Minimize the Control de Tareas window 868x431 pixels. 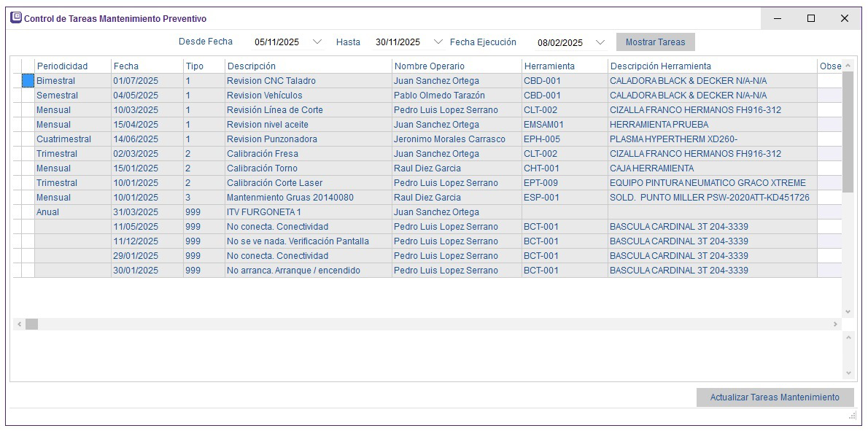coord(777,18)
